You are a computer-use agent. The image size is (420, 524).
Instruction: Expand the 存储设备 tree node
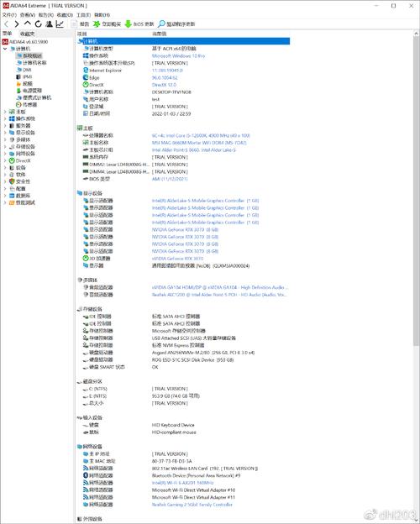[x=5, y=147]
